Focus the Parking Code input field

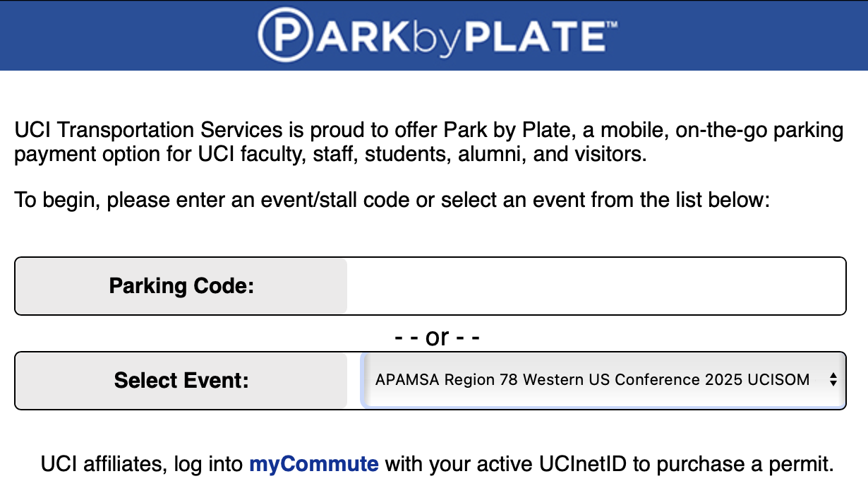pyautogui.click(x=596, y=286)
